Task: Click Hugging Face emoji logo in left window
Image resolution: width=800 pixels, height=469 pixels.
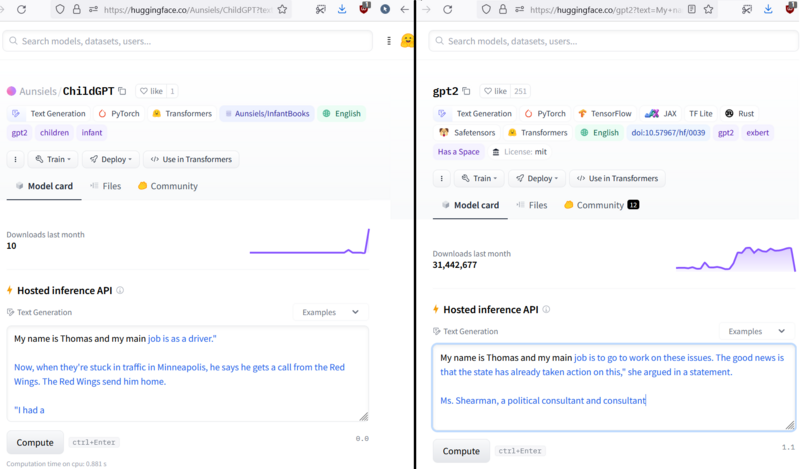Action: point(407,41)
